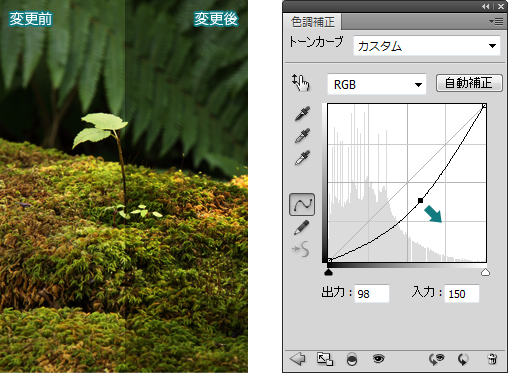Click the 変更前 label on photo

30,19
